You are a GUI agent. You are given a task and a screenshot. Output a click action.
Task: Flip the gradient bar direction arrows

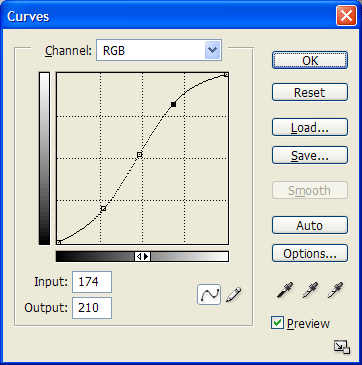(143, 256)
